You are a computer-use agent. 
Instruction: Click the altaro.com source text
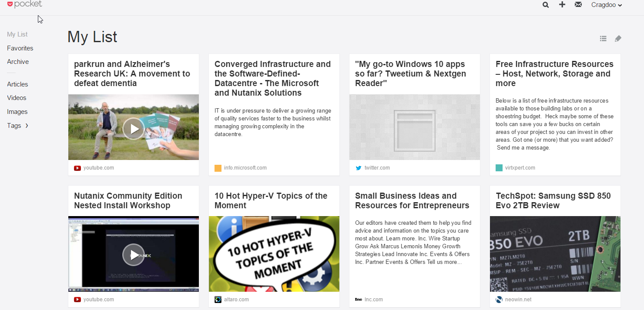[x=237, y=300]
